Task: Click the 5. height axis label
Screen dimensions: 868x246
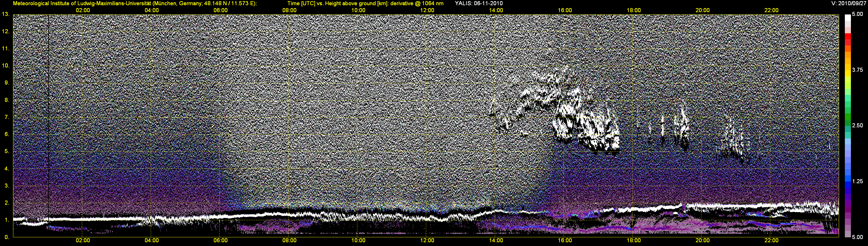Action: pos(7,151)
